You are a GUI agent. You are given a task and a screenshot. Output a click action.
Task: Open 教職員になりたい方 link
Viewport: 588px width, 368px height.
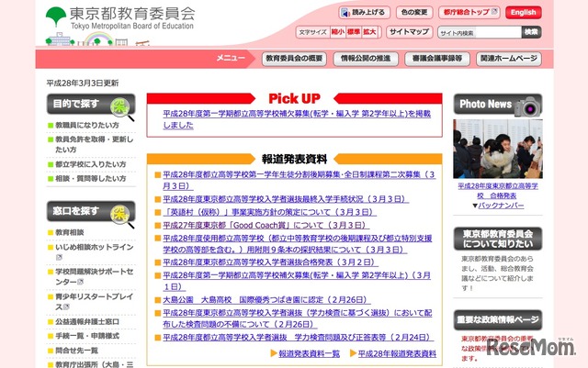(87, 125)
